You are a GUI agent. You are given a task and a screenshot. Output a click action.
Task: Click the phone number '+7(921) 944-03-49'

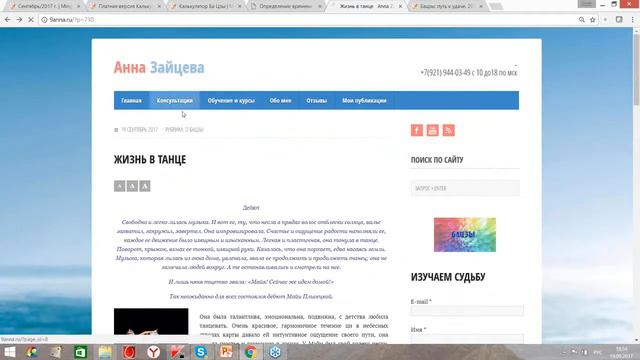[445, 73]
